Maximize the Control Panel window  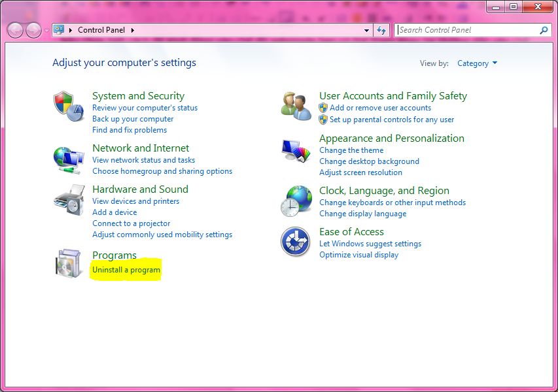pyautogui.click(x=514, y=7)
